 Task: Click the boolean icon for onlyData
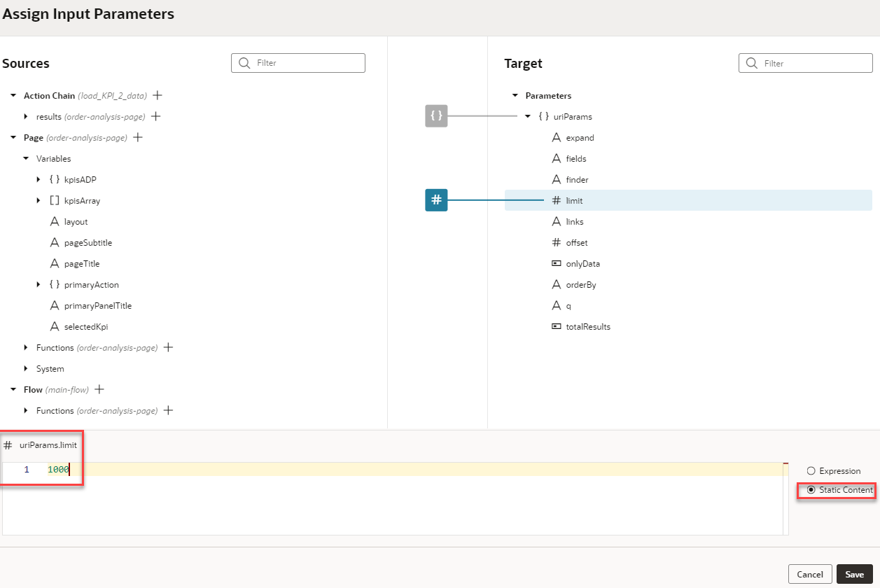pos(557,264)
